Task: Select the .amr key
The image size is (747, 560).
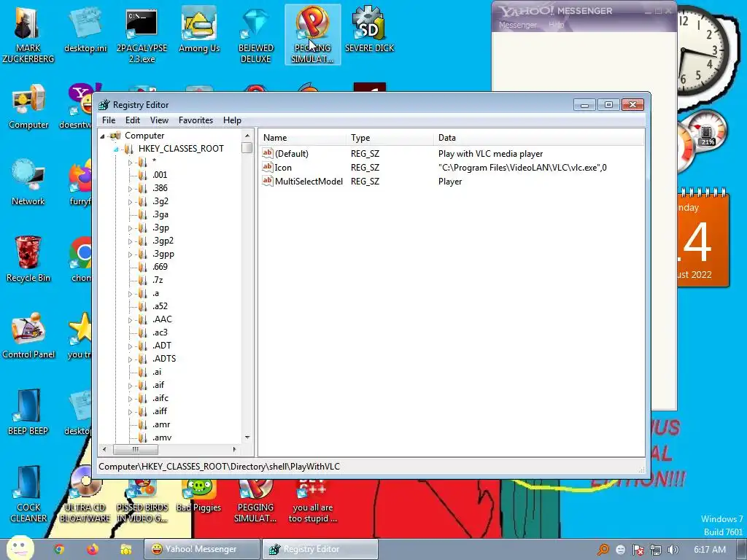Action: [x=161, y=424]
